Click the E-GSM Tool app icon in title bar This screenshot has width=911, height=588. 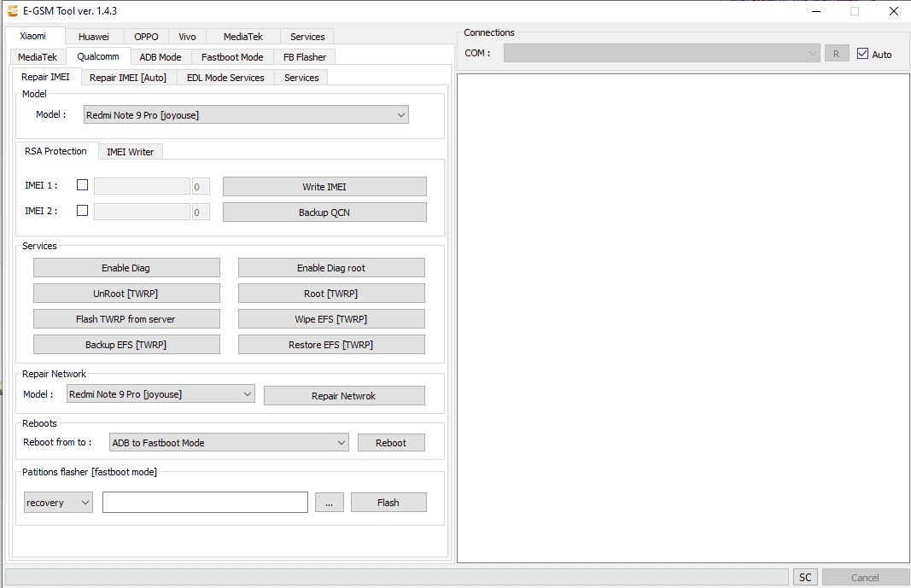point(12,11)
